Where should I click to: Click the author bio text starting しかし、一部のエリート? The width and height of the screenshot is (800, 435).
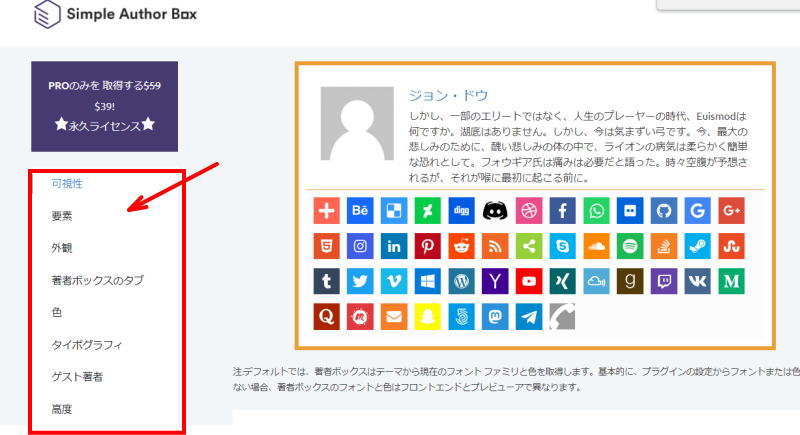point(578,147)
